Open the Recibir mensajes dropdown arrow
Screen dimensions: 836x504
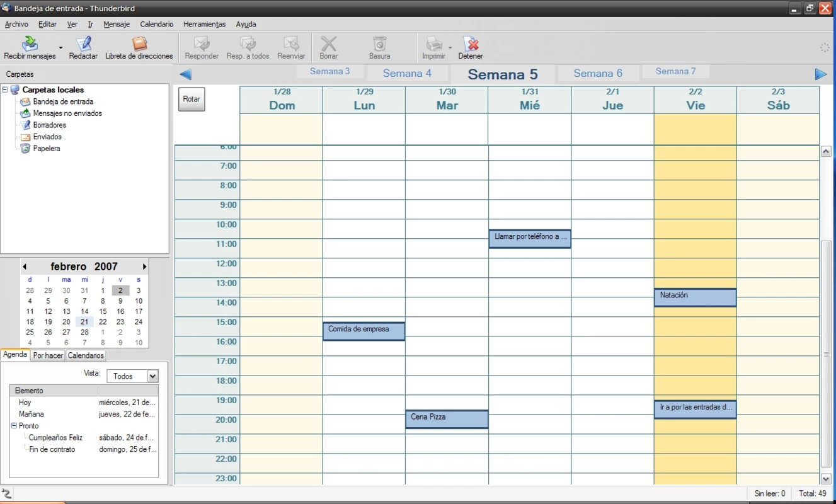click(61, 47)
